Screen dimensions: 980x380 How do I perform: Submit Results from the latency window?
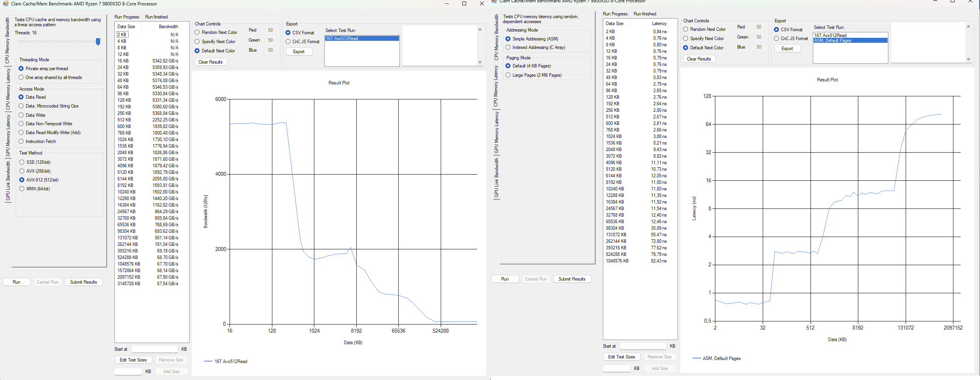[572, 279]
